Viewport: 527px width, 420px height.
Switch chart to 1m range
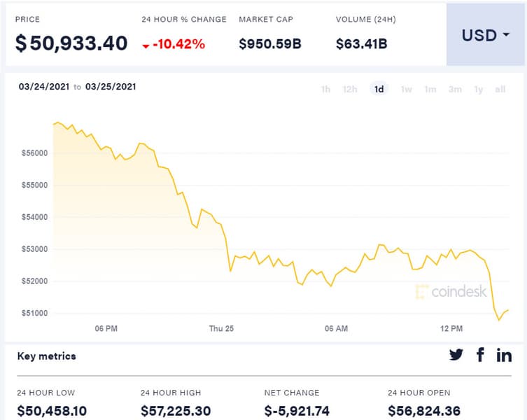coord(430,89)
